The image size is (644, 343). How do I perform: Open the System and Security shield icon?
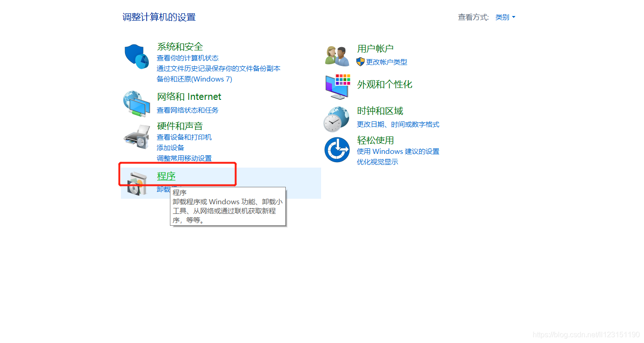(x=136, y=56)
